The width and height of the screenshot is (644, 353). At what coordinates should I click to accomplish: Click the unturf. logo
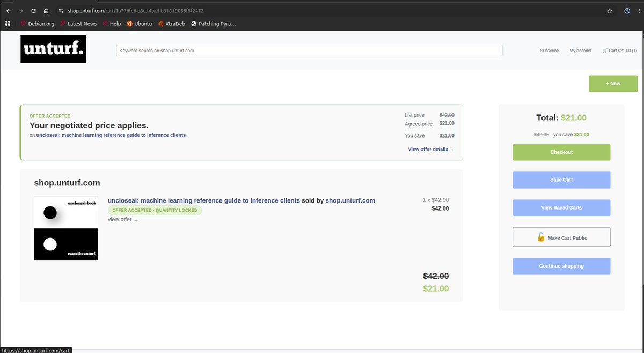point(53,49)
